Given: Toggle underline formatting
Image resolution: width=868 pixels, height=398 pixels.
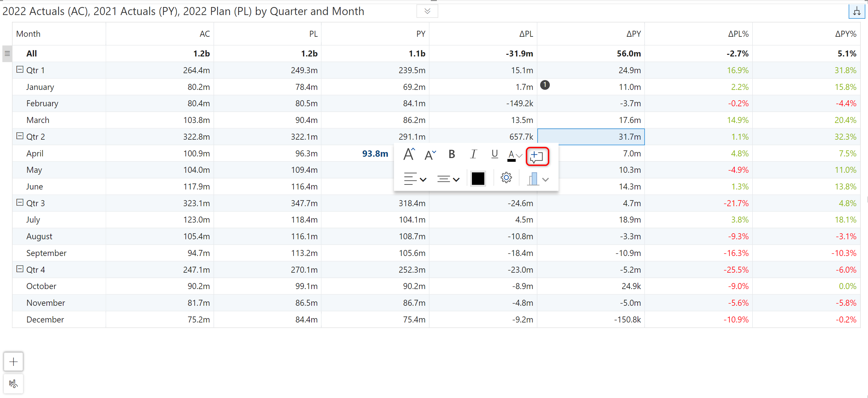Looking at the screenshot, I should click(494, 154).
